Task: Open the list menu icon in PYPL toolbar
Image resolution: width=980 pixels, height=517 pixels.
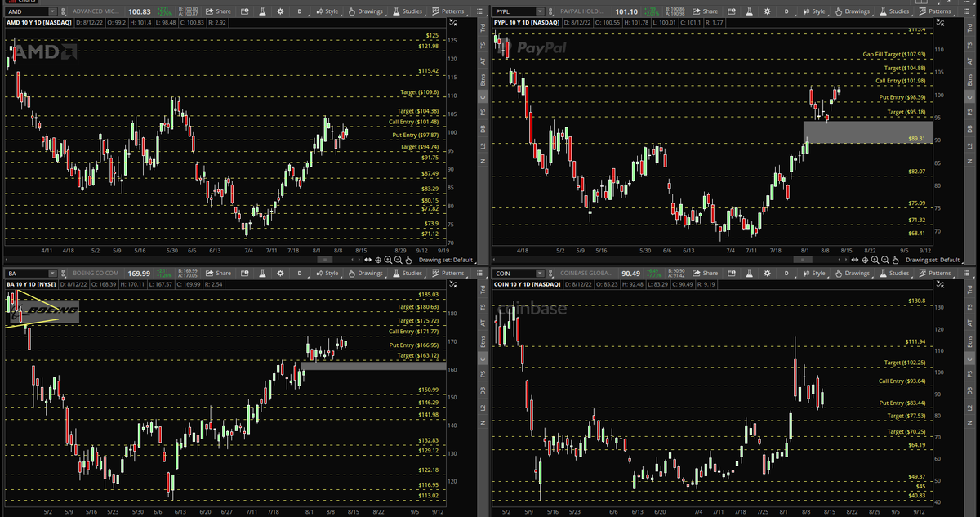Action: pos(967,11)
